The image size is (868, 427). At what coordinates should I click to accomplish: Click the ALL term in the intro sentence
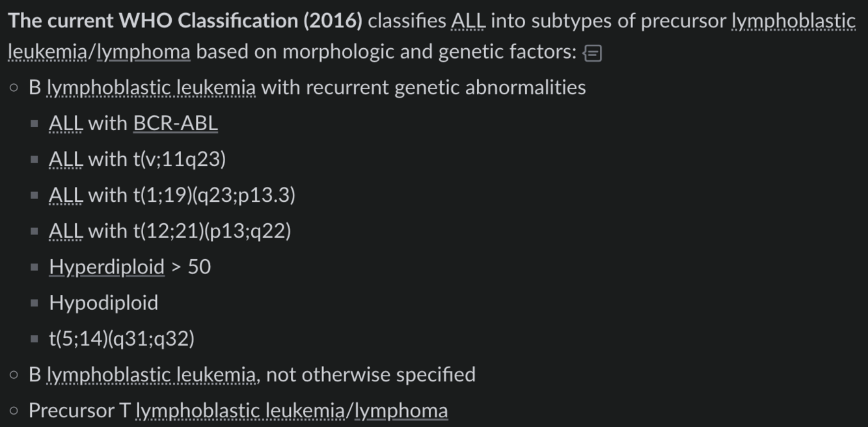468,21
